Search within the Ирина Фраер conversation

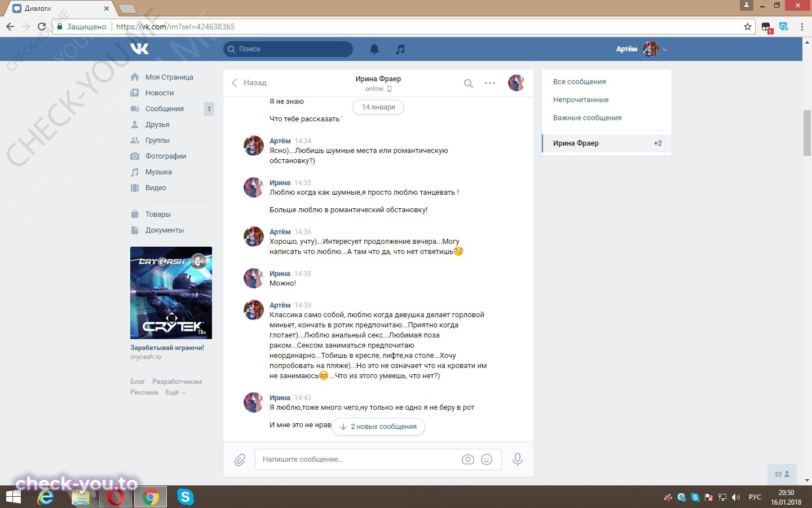[468, 83]
